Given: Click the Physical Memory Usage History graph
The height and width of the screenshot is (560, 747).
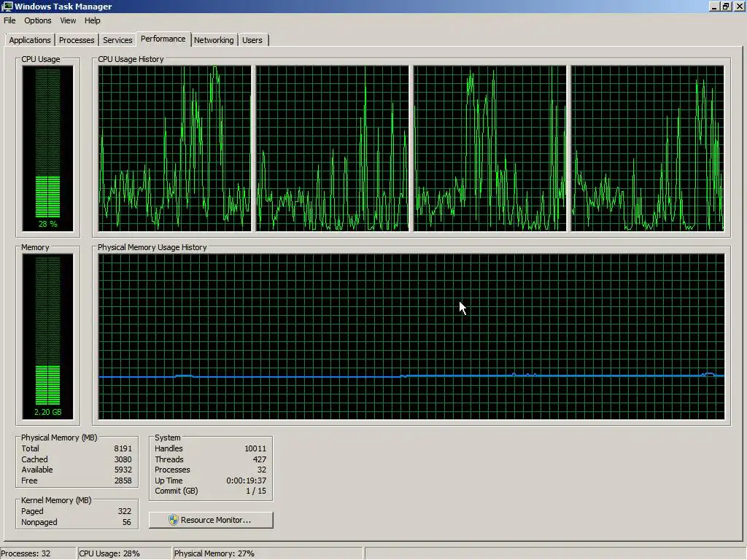Looking at the screenshot, I should click(x=411, y=337).
